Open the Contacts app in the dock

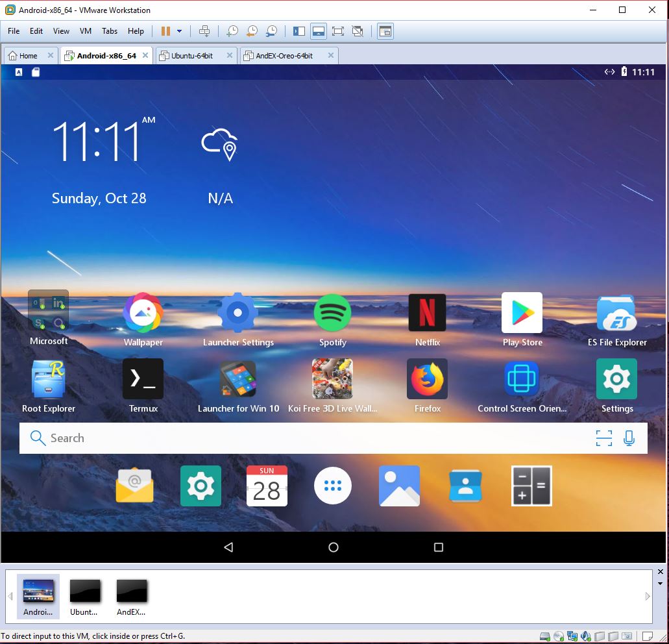pos(465,486)
